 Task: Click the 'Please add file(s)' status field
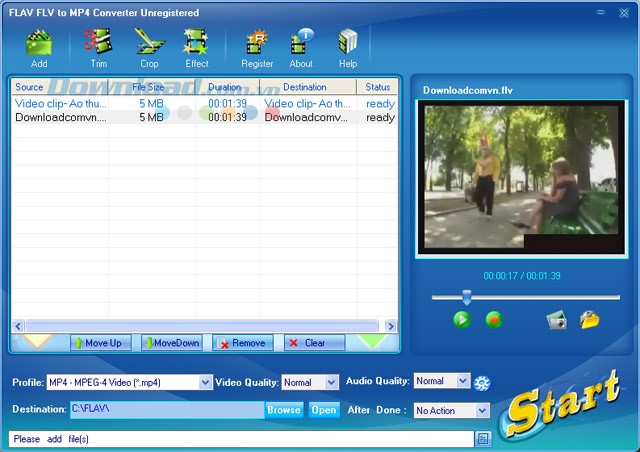pos(241,439)
